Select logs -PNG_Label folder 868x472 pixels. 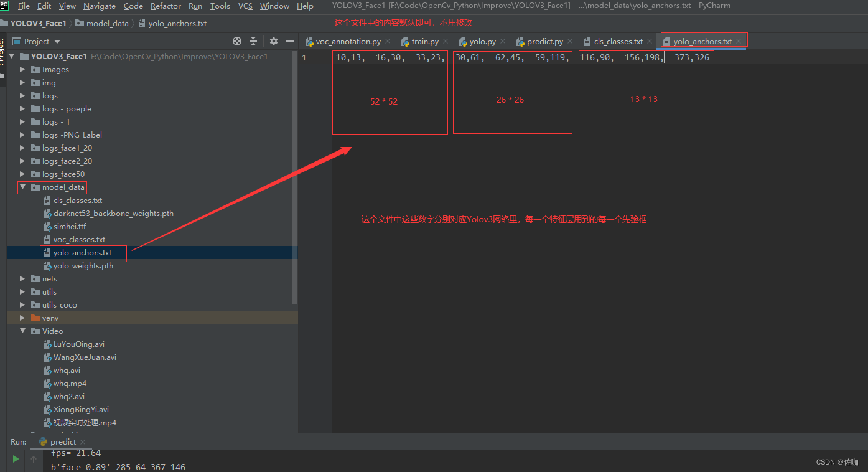tap(72, 135)
